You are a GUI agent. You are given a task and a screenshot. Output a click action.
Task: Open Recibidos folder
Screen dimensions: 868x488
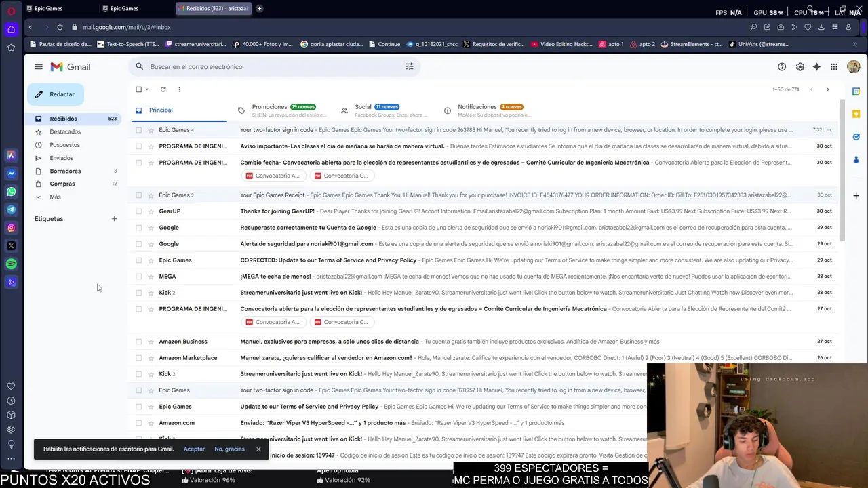(75, 119)
